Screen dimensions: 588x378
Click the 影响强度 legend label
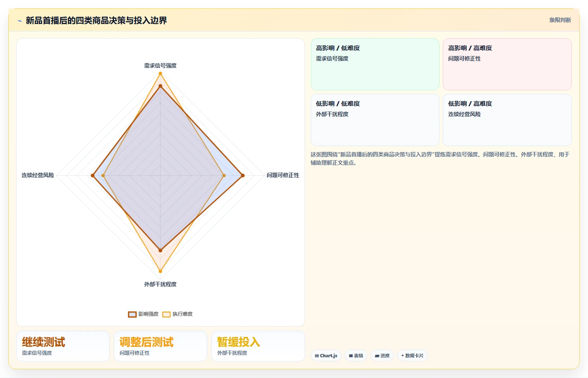148,314
